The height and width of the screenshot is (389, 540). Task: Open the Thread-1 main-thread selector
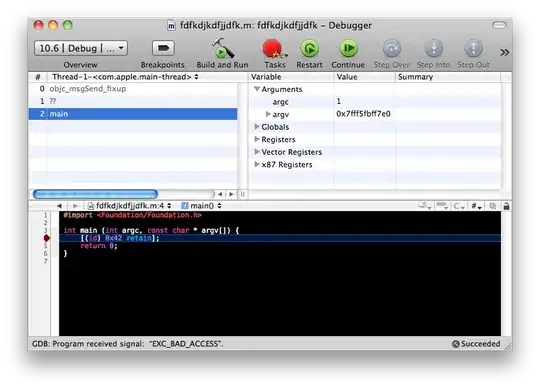click(125, 77)
